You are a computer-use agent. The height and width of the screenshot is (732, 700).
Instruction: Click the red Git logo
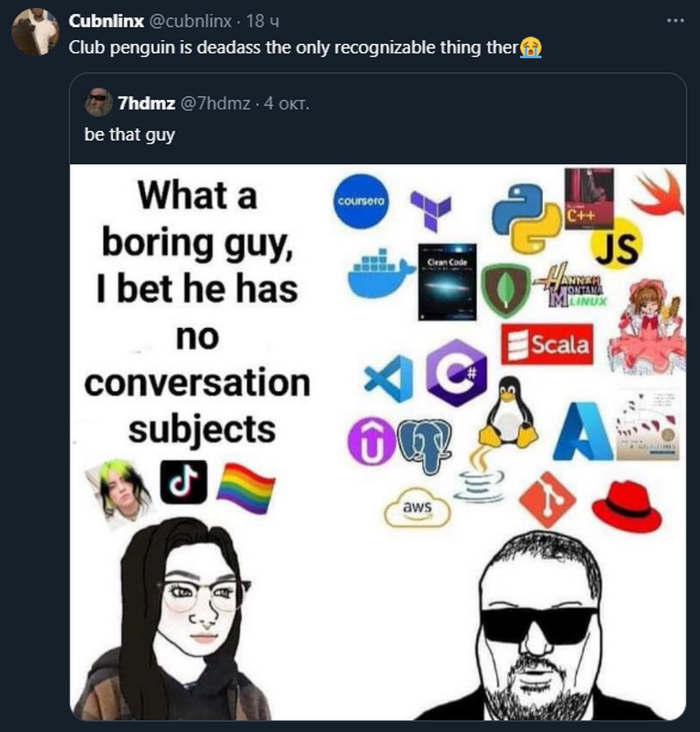(547, 500)
